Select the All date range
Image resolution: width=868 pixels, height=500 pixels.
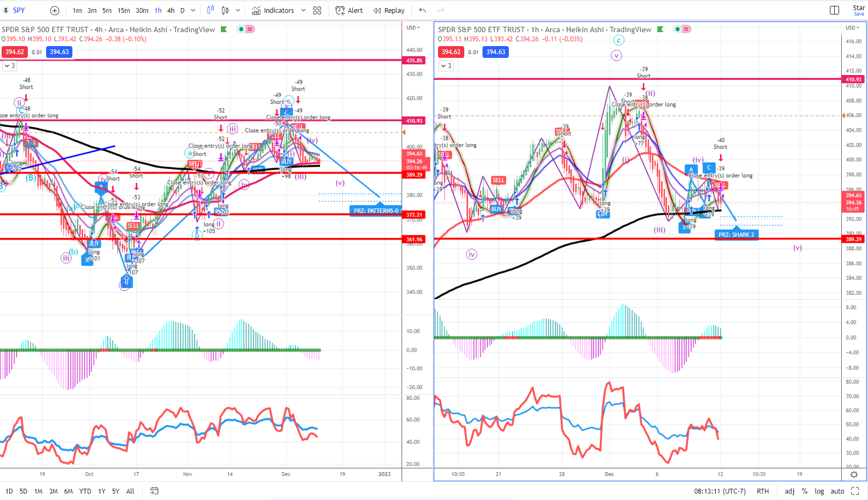click(x=130, y=491)
